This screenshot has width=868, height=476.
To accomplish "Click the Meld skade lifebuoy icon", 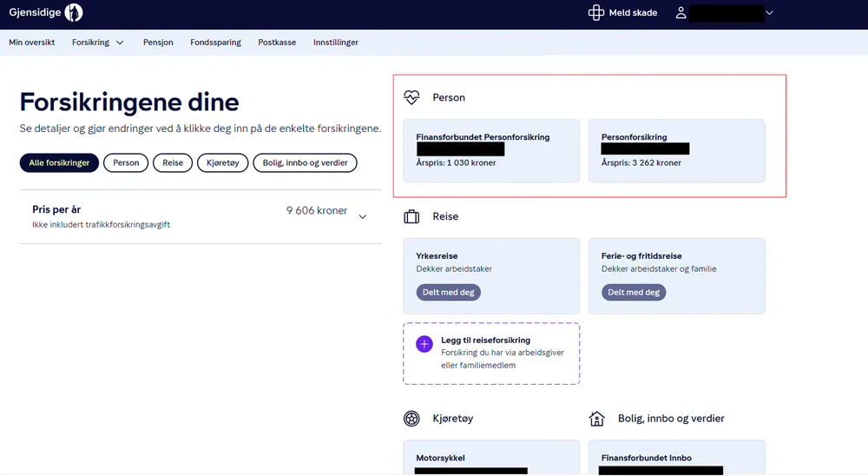I will [595, 13].
